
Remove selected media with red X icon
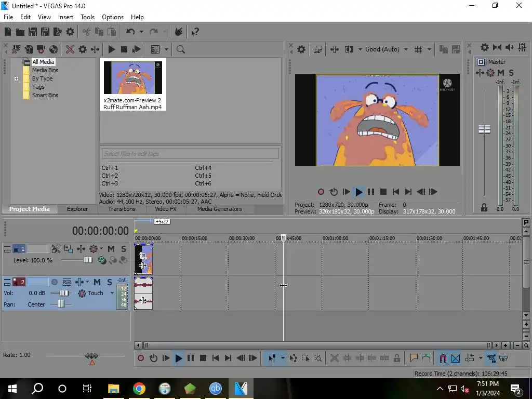click(70, 49)
